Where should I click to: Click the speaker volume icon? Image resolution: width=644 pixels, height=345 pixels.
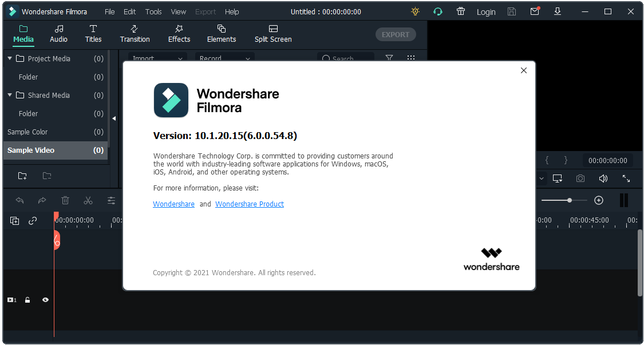pos(603,179)
